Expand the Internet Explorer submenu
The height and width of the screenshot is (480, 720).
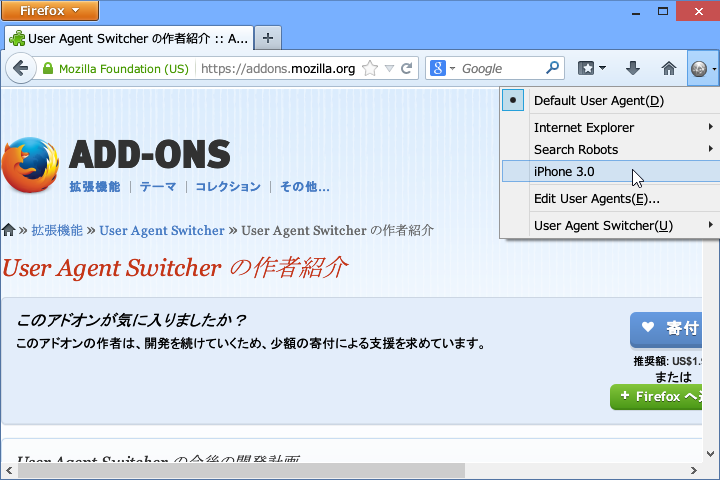610,127
